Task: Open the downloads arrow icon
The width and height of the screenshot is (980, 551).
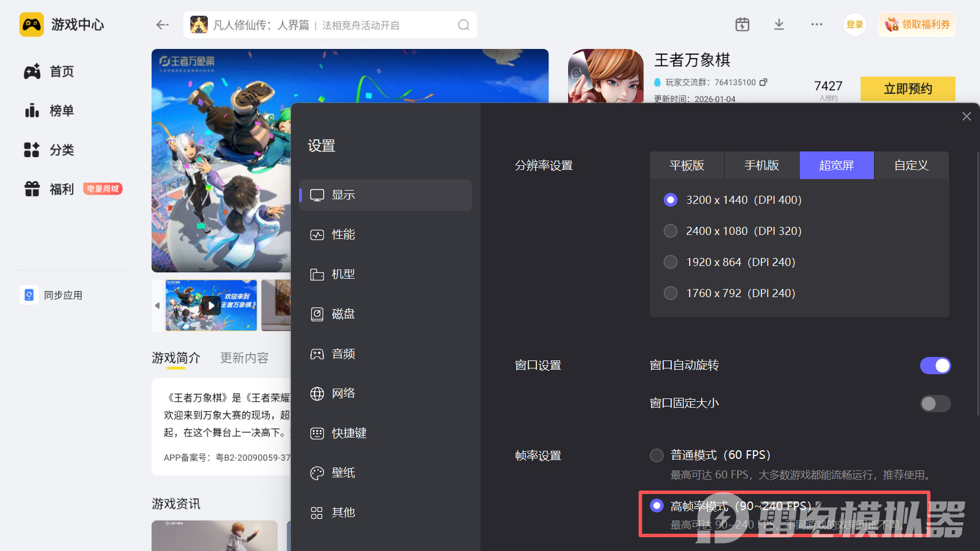Action: pyautogui.click(x=779, y=24)
